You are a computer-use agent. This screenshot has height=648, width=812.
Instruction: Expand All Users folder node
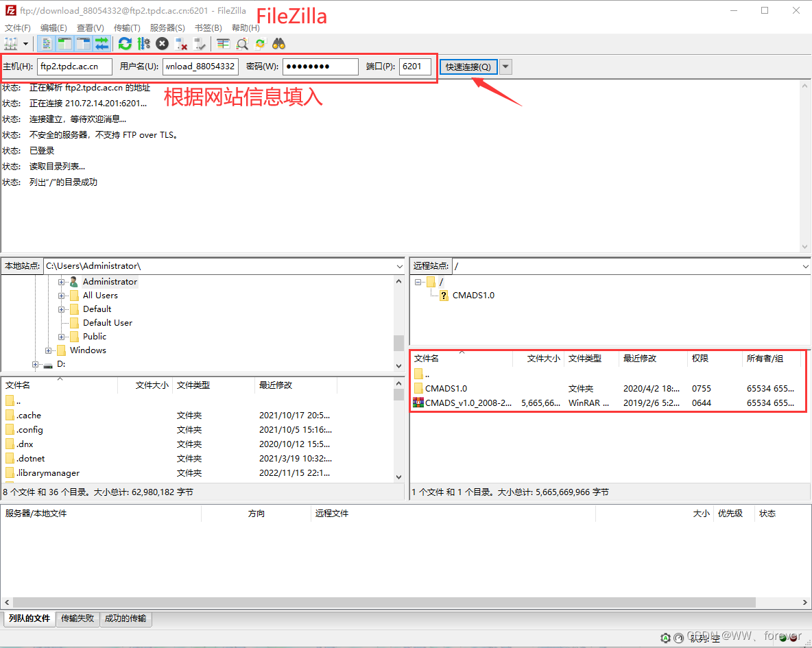61,296
